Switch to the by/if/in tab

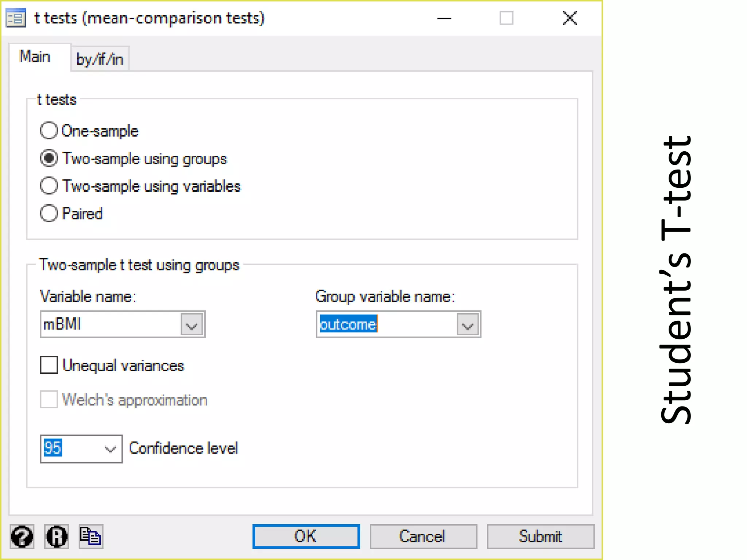click(100, 59)
